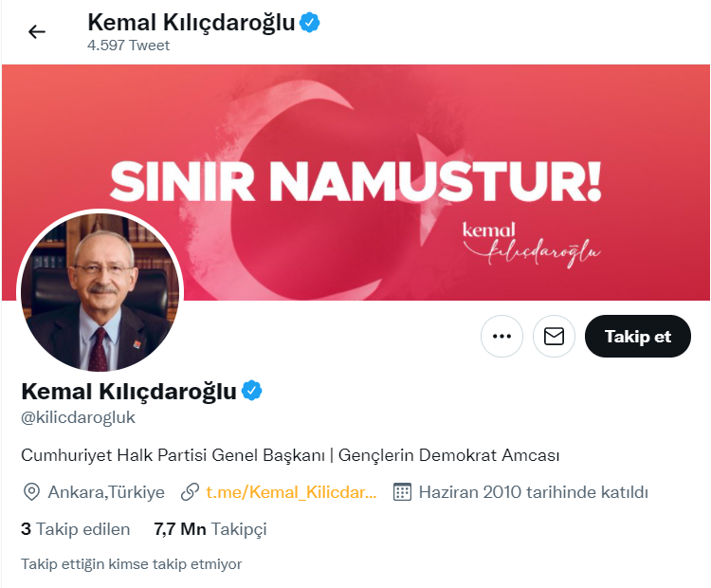Click the 4.597 Tweet count
Viewport: 711px width, 588px height.
(x=128, y=46)
